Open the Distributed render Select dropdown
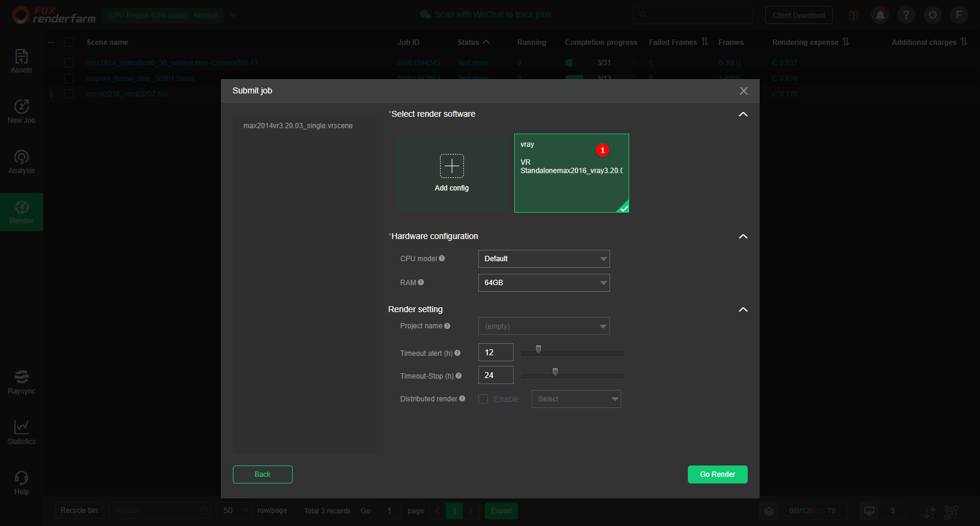The image size is (980, 526). coord(577,399)
